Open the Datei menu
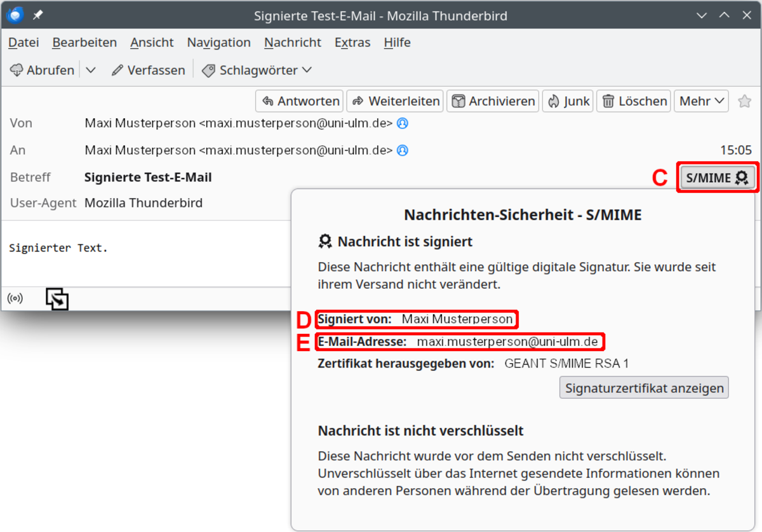The height and width of the screenshot is (532, 762). click(x=23, y=43)
